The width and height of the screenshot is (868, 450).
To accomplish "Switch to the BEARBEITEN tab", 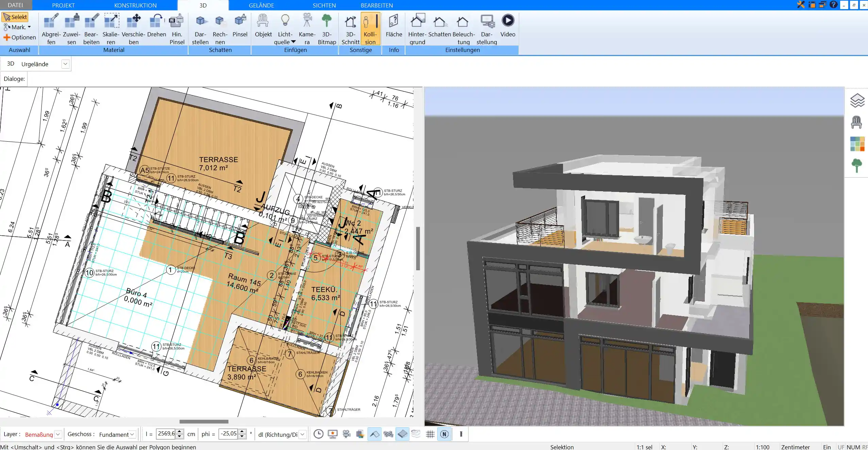I will coord(377,5).
